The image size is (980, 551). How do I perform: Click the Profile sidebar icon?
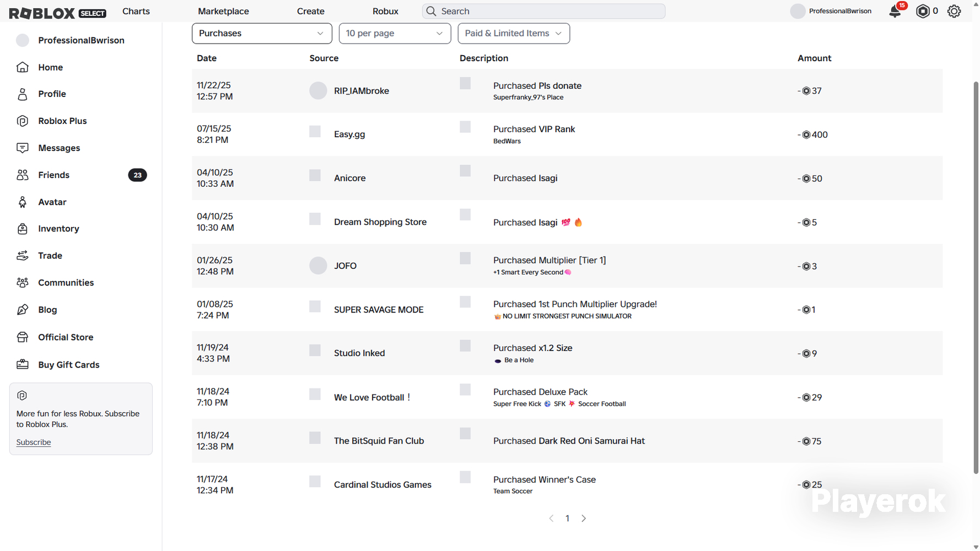point(23,94)
